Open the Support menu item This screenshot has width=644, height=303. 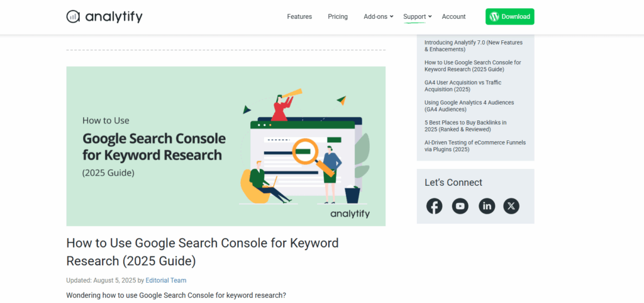click(414, 16)
